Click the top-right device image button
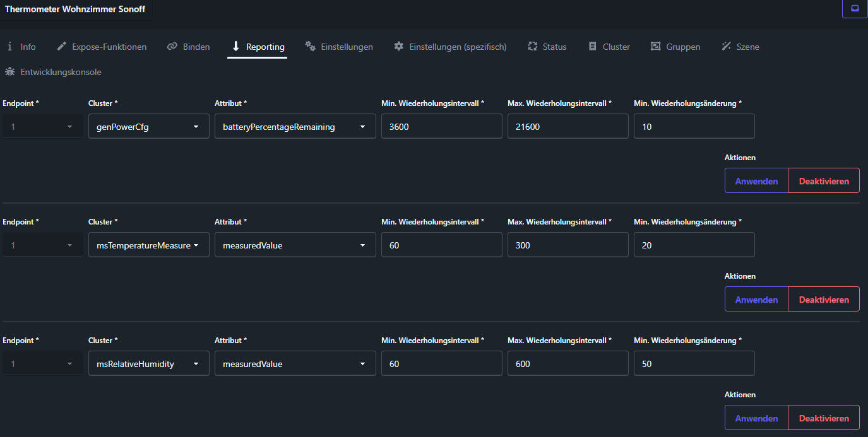The width and height of the screenshot is (868, 437). point(855,8)
